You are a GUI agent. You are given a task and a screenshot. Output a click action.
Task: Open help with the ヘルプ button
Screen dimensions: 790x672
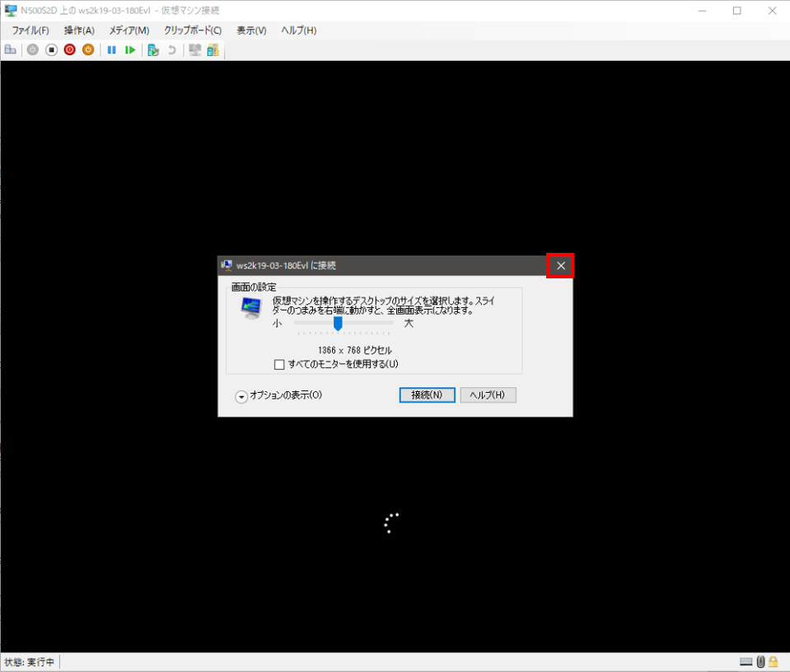pos(488,394)
